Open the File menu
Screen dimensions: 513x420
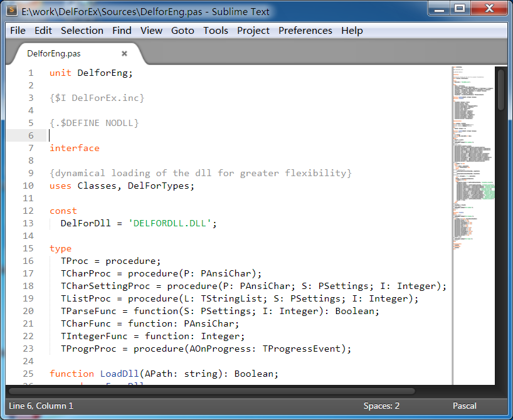[x=18, y=30]
